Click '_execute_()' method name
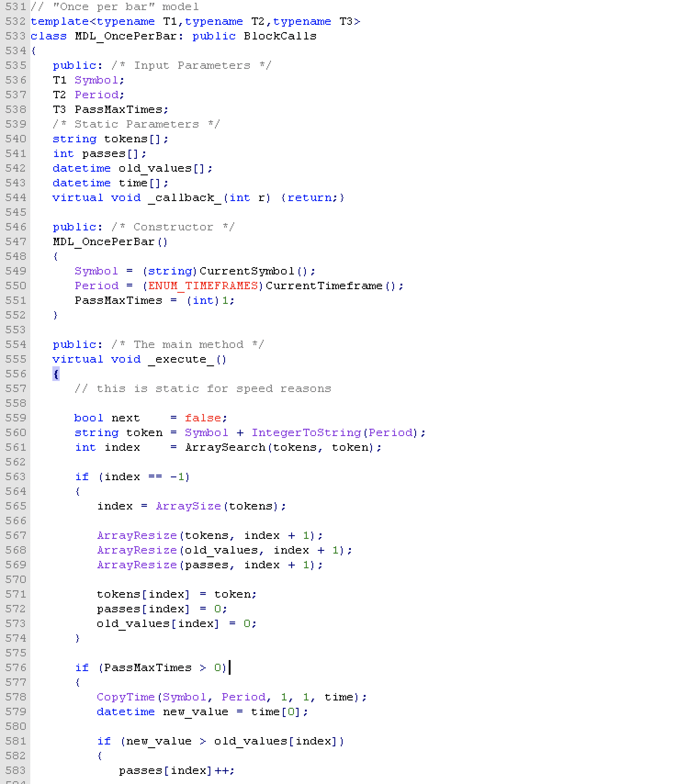Screen dimensions: 699x784 187,359
